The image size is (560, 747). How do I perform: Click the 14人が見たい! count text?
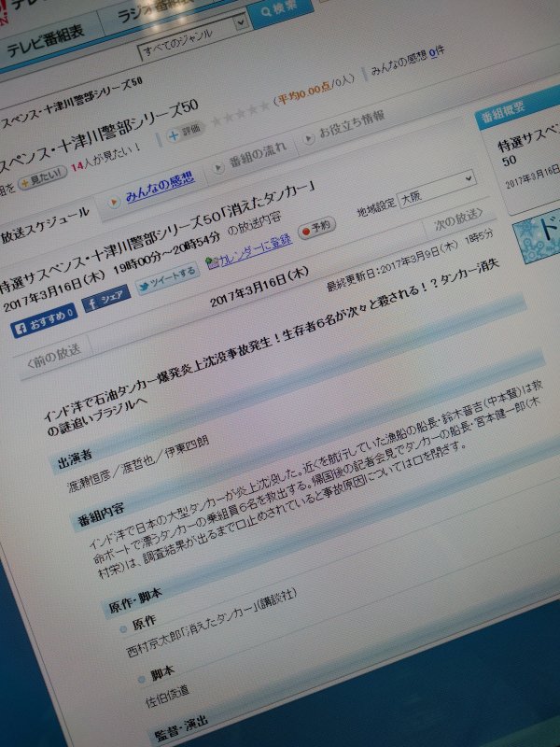point(106,157)
